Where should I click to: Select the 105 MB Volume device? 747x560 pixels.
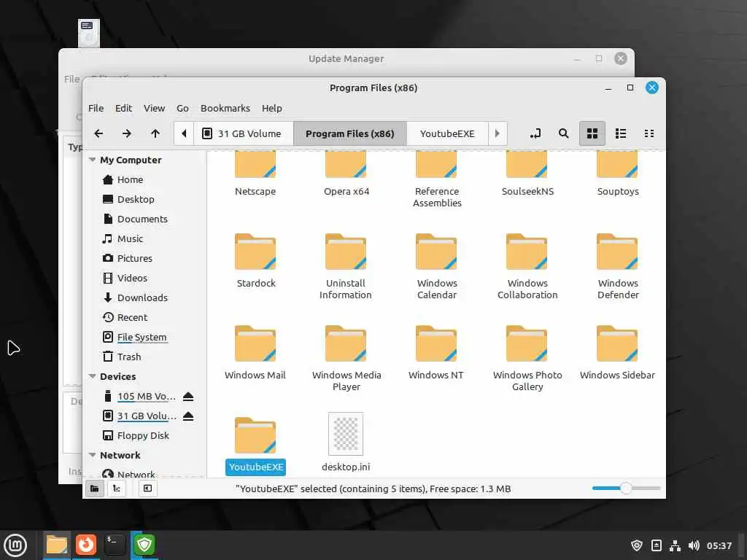146,396
